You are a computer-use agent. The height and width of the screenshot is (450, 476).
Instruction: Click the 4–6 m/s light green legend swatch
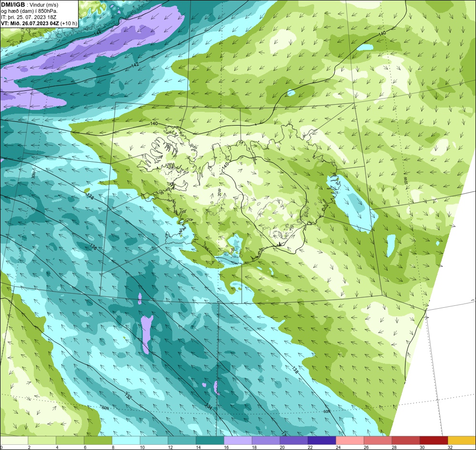(70, 440)
